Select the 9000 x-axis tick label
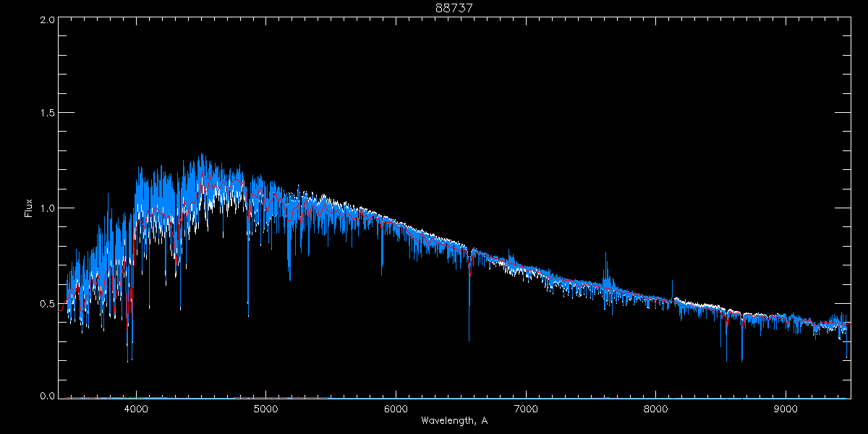Image resolution: width=868 pixels, height=434 pixels. click(786, 409)
